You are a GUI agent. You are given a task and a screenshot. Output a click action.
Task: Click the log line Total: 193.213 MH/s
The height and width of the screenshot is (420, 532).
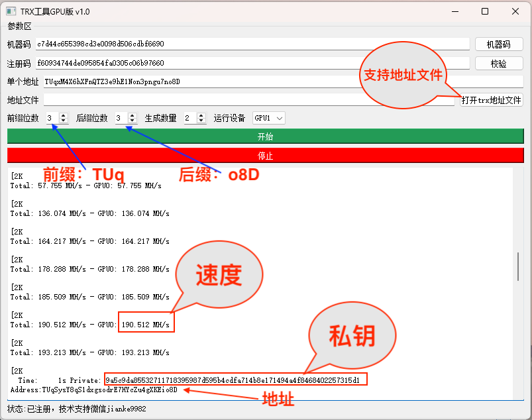click(89, 352)
